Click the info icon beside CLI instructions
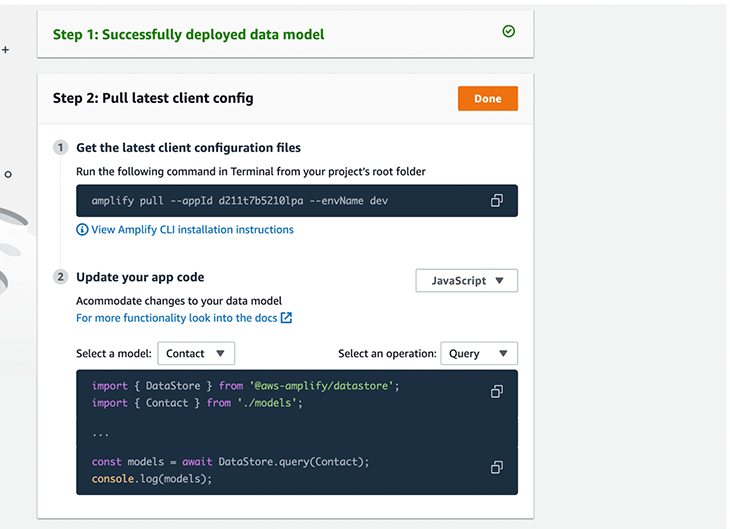The height and width of the screenshot is (529, 730). pos(82,230)
